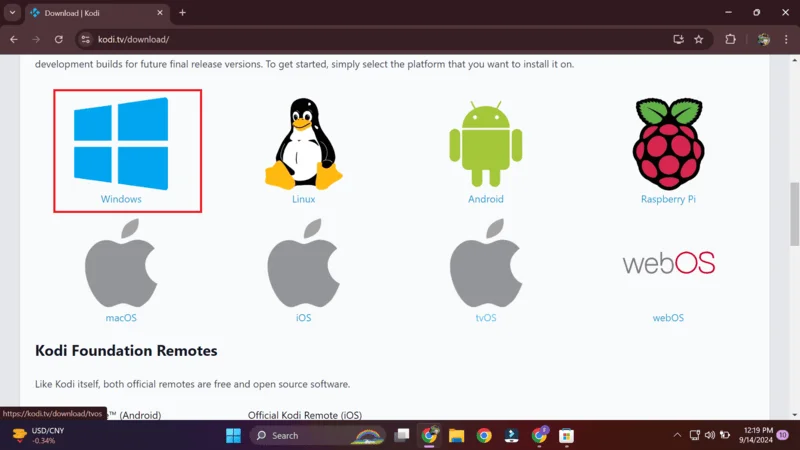Click the scrollbar down arrow

point(795,415)
